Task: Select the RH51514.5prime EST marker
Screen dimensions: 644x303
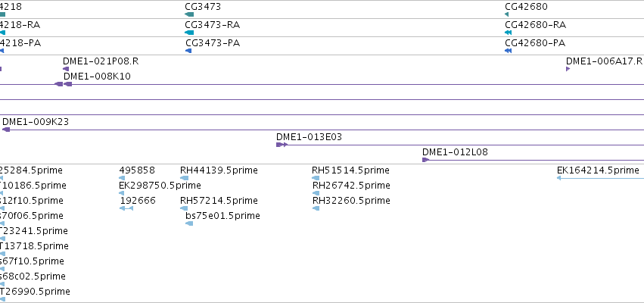Action: pyautogui.click(x=316, y=178)
